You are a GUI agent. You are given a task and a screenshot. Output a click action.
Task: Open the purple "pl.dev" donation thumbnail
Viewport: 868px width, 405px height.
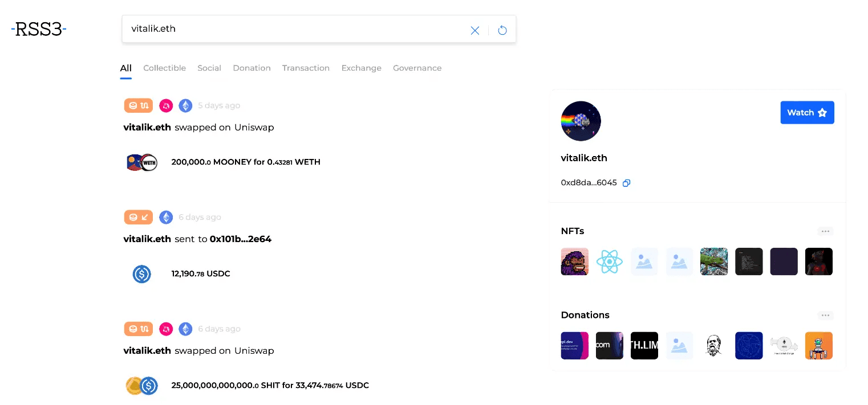[575, 346]
